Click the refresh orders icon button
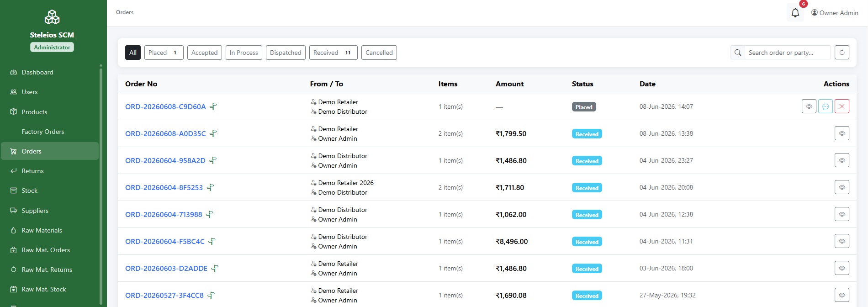Viewport: 868px width, 307px height. click(x=842, y=53)
